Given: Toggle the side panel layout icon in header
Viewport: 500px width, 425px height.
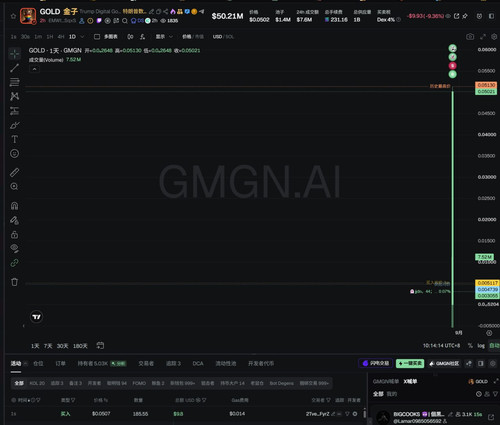Looking at the screenshot, I should (x=491, y=16).
